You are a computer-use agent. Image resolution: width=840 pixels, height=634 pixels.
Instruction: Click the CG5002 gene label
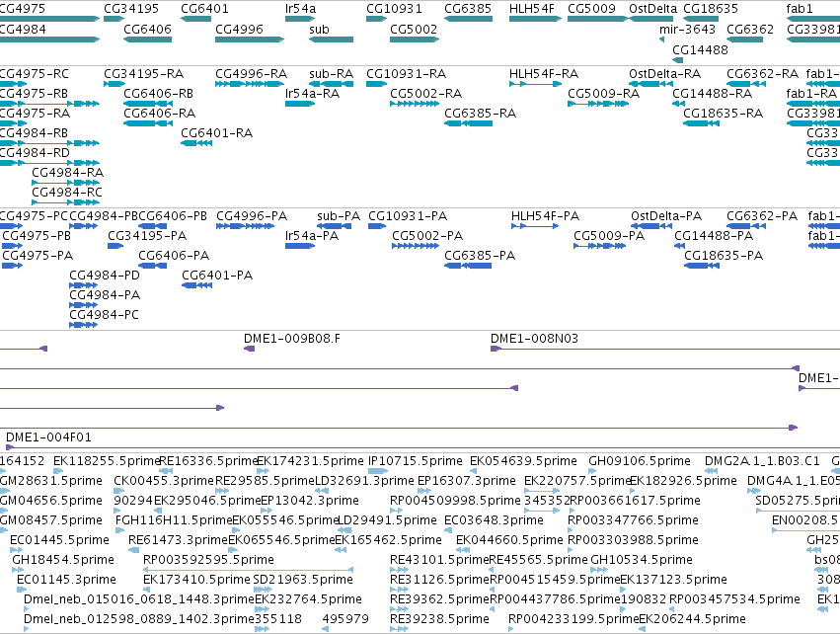click(x=414, y=29)
